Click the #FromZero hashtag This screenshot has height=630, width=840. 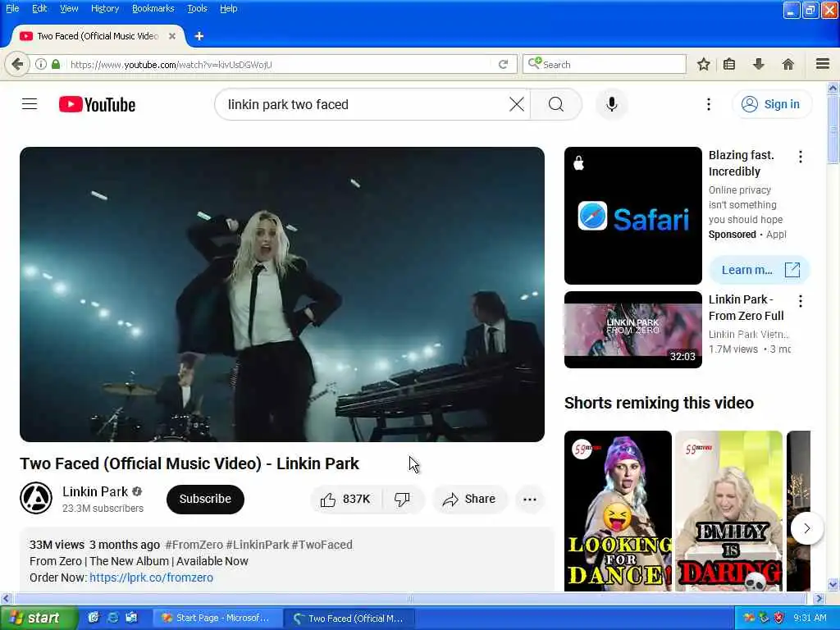coord(194,545)
